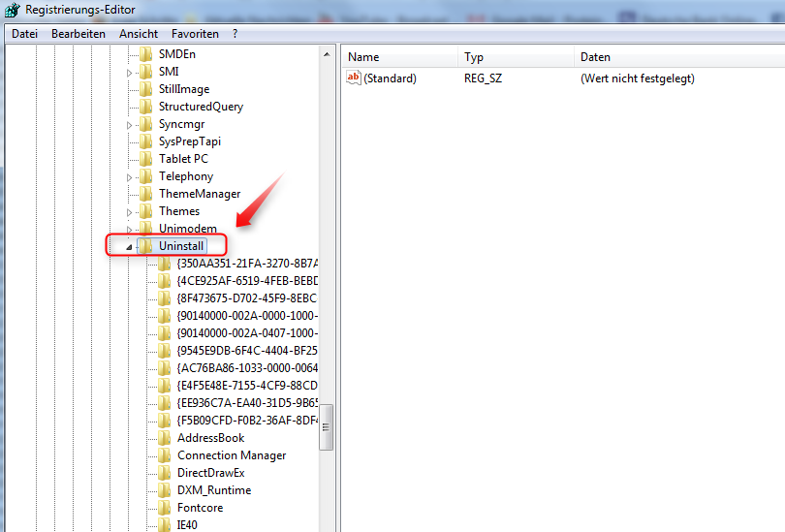
Task: Sort by the Daten column header
Action: [x=679, y=57]
